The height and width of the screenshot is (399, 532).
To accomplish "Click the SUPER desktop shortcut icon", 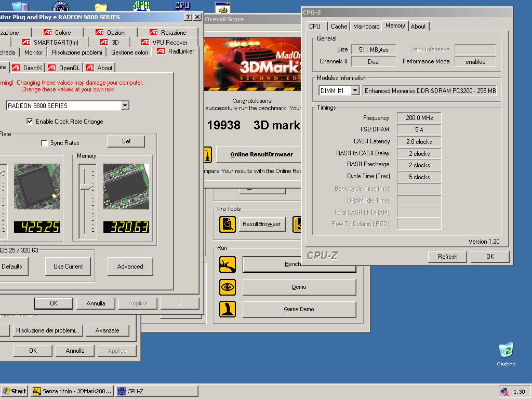I will 142,6.
